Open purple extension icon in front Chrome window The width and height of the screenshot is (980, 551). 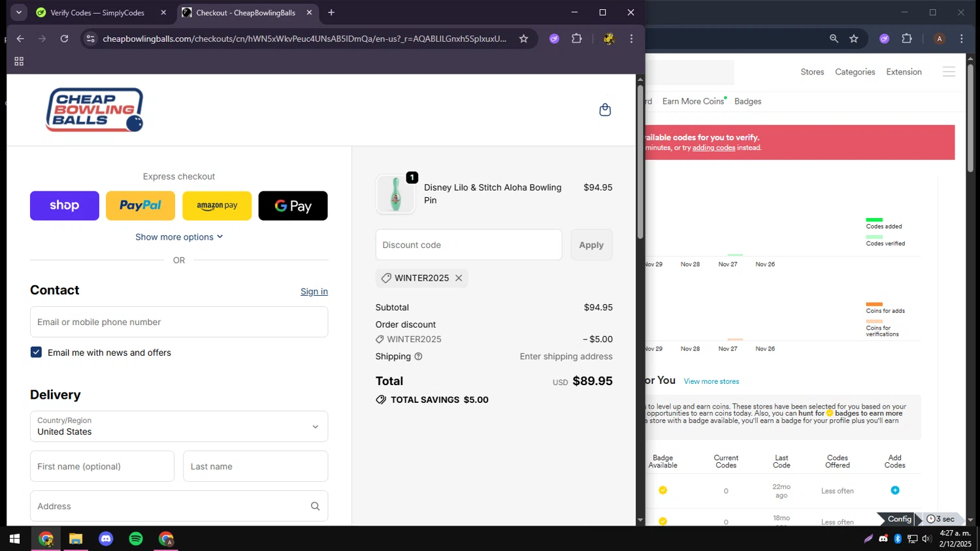(554, 39)
